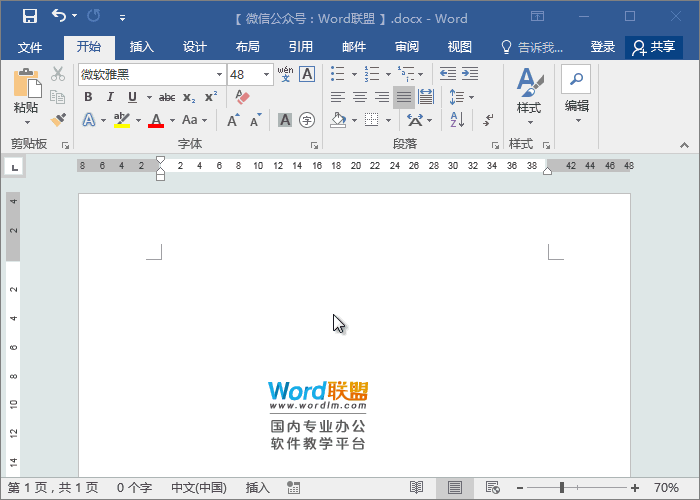Align text right
The image size is (700, 500).
pos(382,97)
